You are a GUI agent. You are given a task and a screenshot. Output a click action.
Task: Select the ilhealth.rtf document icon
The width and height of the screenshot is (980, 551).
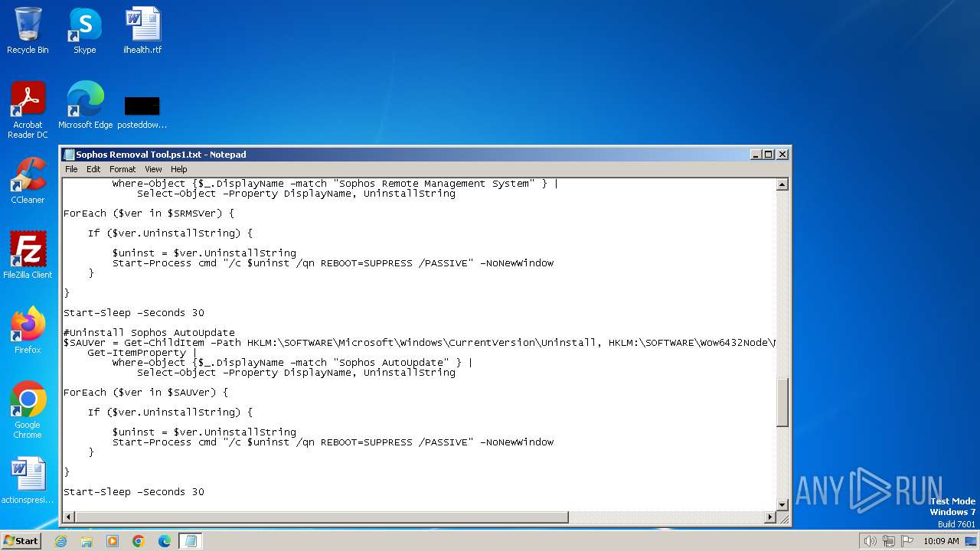[142, 31]
